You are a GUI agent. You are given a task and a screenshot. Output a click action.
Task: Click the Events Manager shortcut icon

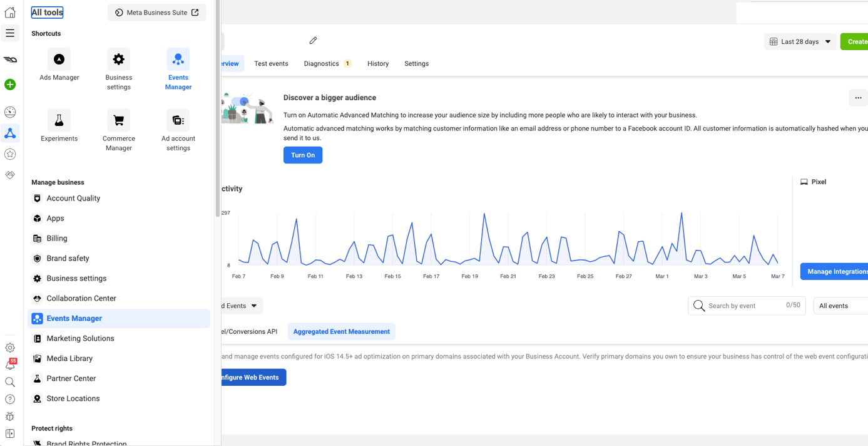178,58
